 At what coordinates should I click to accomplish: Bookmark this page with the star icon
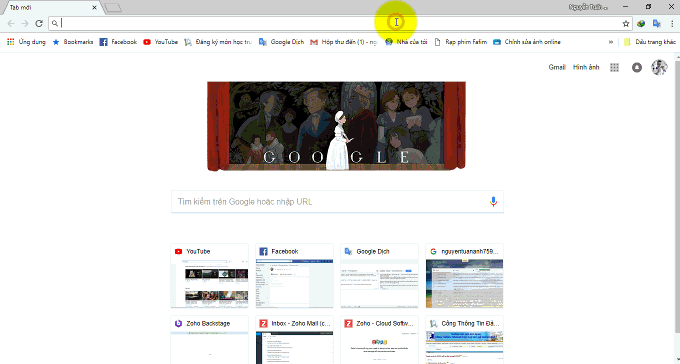[625, 23]
